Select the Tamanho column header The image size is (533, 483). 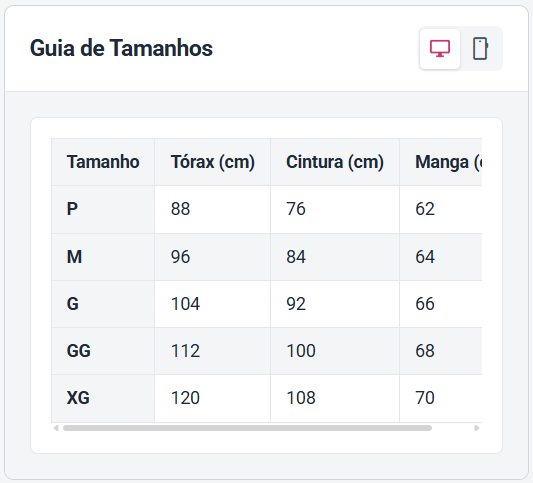point(103,162)
